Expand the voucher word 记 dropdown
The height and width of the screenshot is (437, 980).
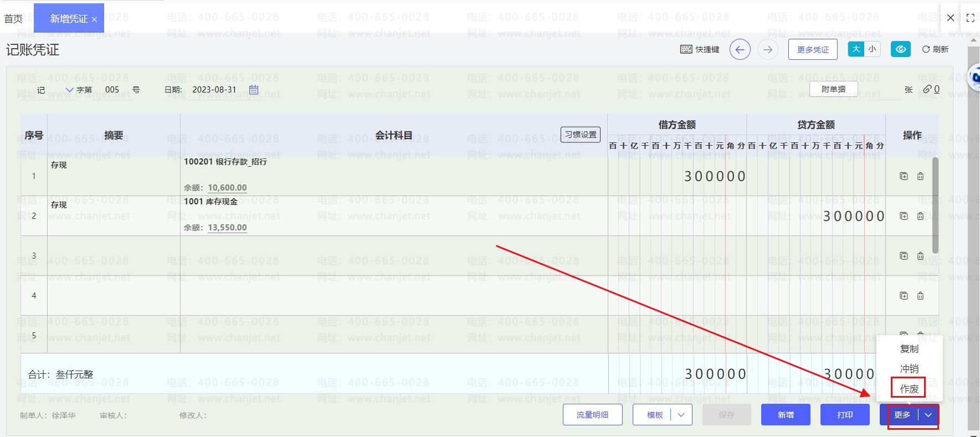pyautogui.click(x=69, y=90)
